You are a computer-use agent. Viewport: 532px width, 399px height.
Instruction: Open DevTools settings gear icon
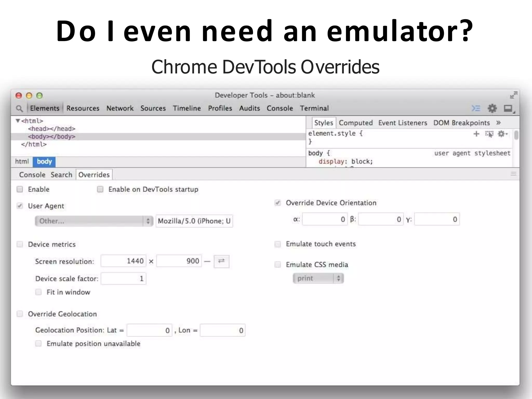pyautogui.click(x=492, y=108)
